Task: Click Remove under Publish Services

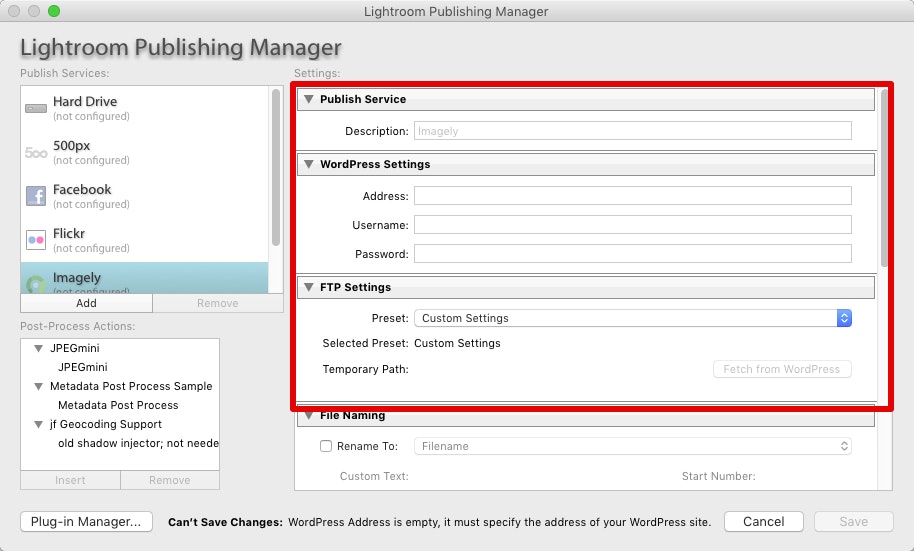Action: click(218, 303)
